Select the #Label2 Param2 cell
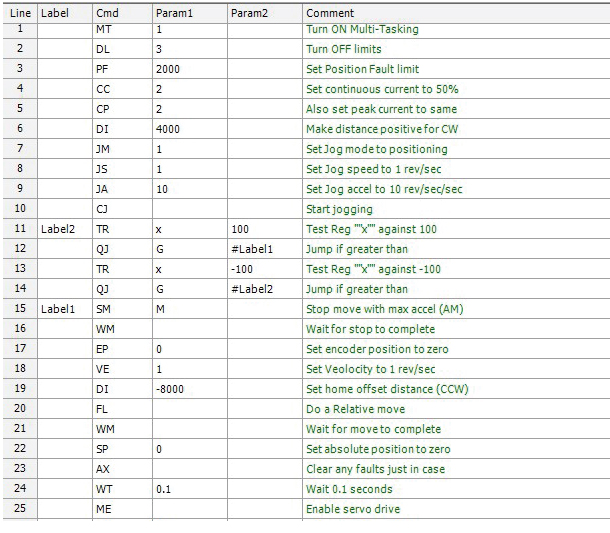 [265, 289]
